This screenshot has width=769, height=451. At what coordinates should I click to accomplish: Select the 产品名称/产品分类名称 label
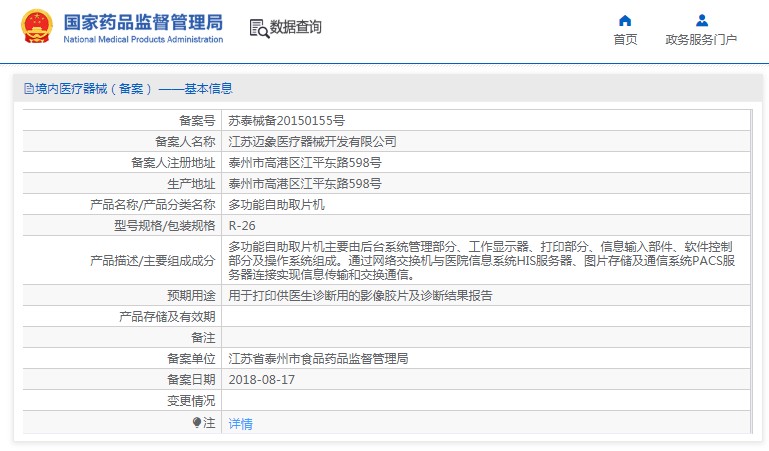click(x=153, y=204)
